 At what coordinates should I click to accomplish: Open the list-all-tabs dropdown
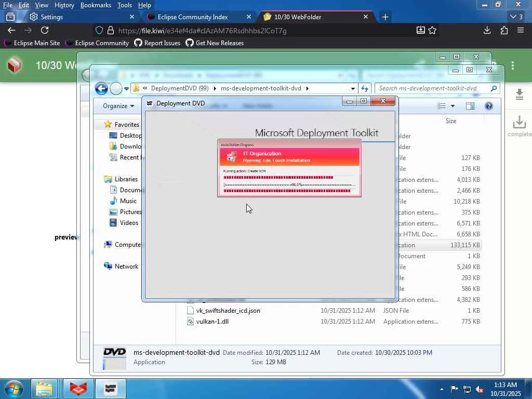click(x=517, y=17)
